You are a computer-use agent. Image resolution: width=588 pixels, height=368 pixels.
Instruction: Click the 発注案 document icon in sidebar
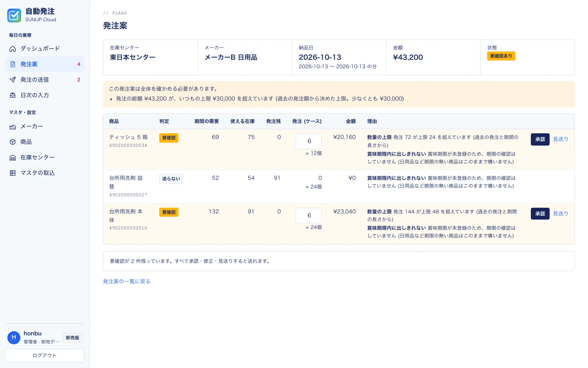13,64
